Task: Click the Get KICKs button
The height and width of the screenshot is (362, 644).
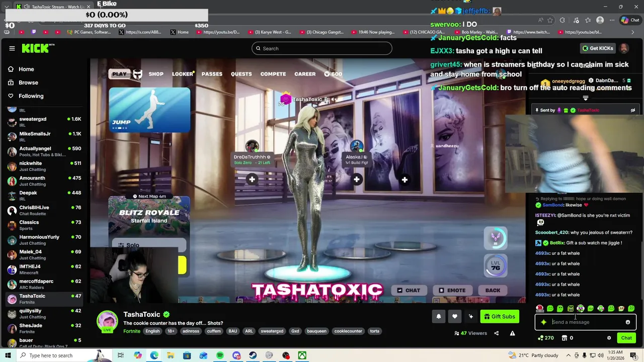Action: pos(597,48)
